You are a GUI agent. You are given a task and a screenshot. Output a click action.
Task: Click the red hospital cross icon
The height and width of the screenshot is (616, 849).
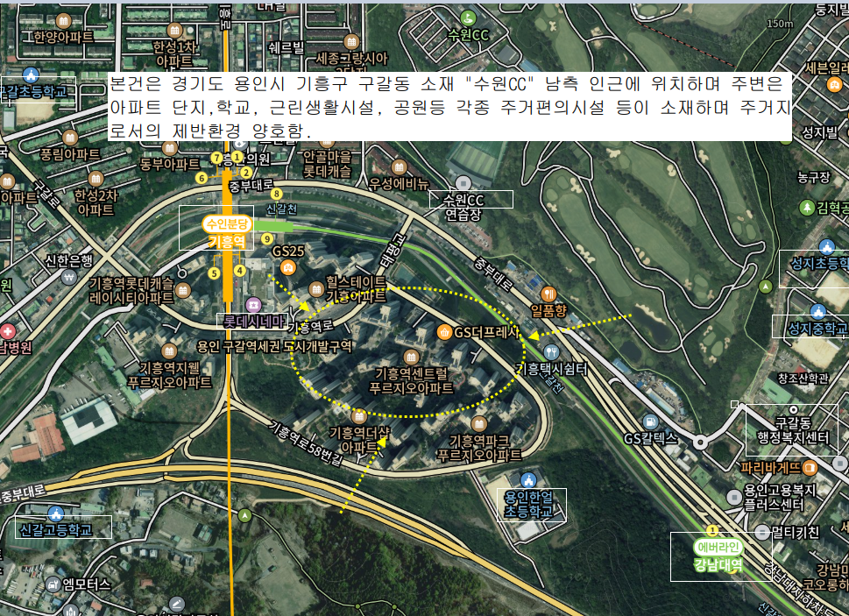(8, 330)
